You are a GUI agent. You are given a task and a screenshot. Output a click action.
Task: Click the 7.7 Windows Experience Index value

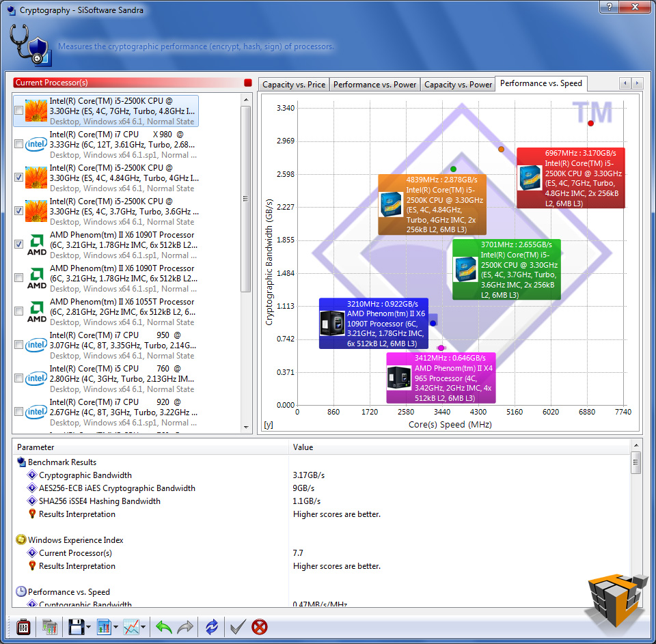click(298, 553)
